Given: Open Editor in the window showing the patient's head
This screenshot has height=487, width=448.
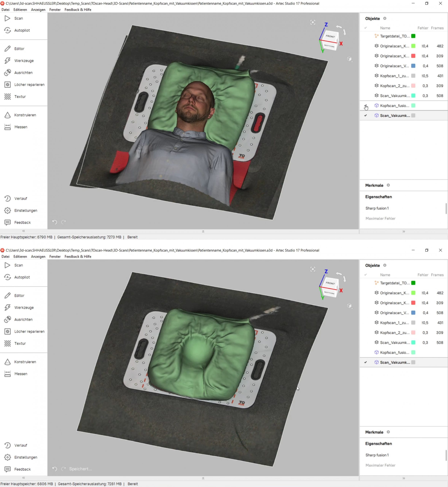Looking at the screenshot, I should pyautogui.click(x=14, y=49).
